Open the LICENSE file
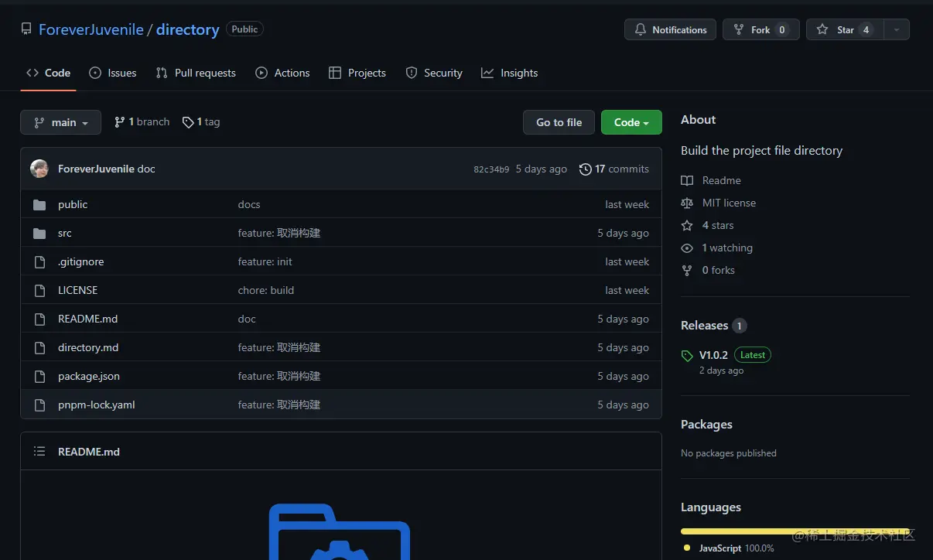This screenshot has width=933, height=560. point(77,290)
